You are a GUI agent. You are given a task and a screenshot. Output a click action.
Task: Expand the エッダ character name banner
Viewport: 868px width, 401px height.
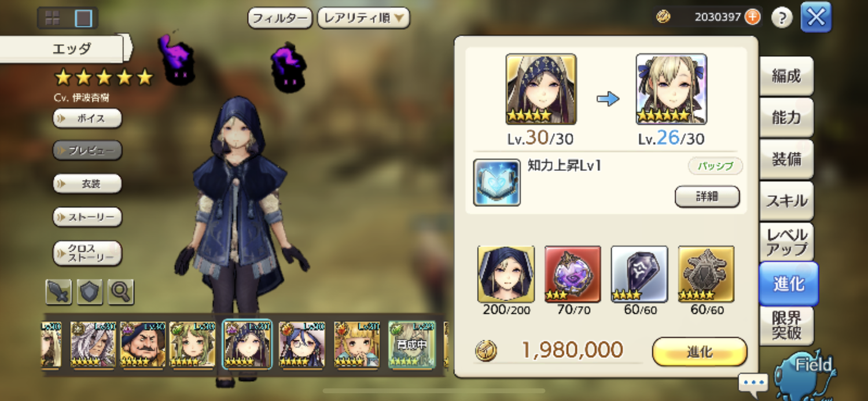[65, 49]
